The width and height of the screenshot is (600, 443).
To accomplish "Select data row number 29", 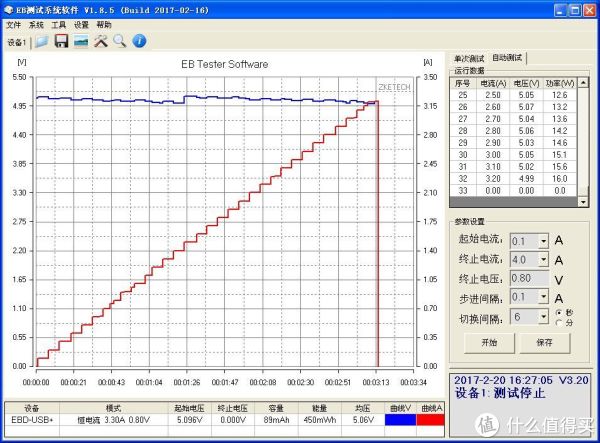I will (514, 143).
